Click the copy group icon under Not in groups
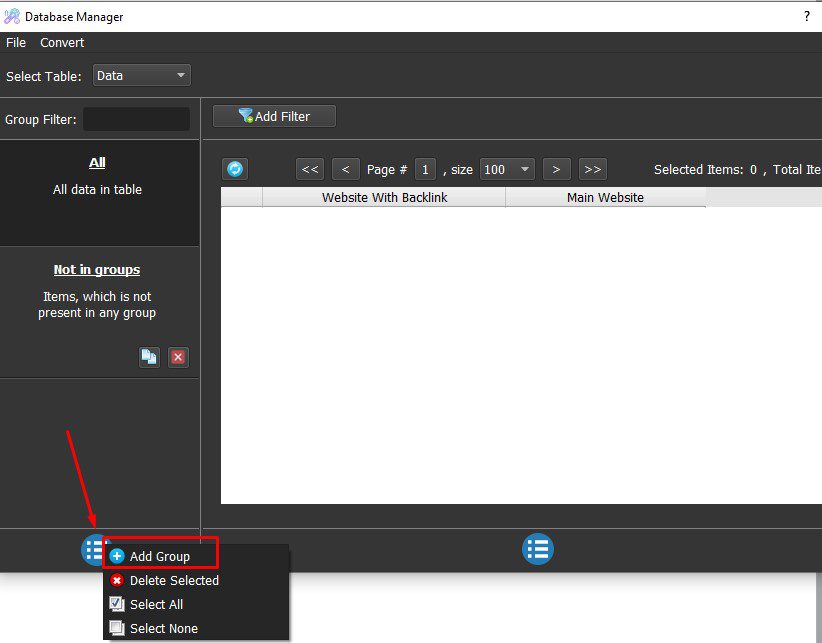Image resolution: width=822 pixels, height=643 pixels. (149, 357)
